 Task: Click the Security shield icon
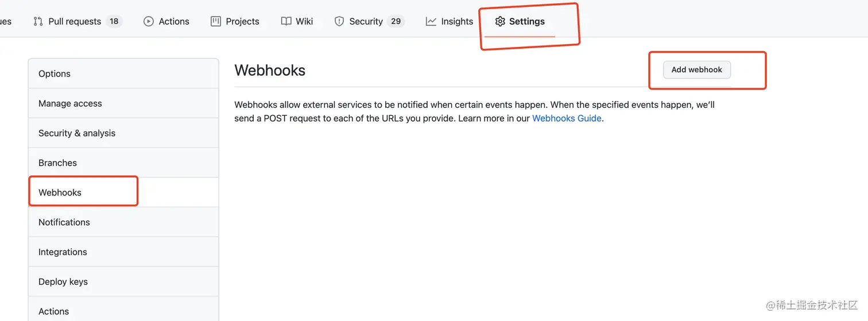339,21
